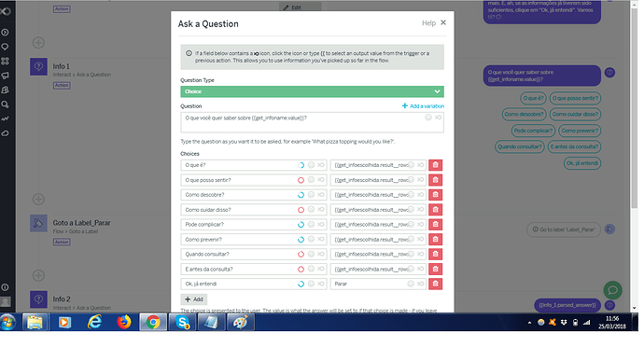
Task: Click 'Add a variation' link
Action: pyautogui.click(x=423, y=106)
